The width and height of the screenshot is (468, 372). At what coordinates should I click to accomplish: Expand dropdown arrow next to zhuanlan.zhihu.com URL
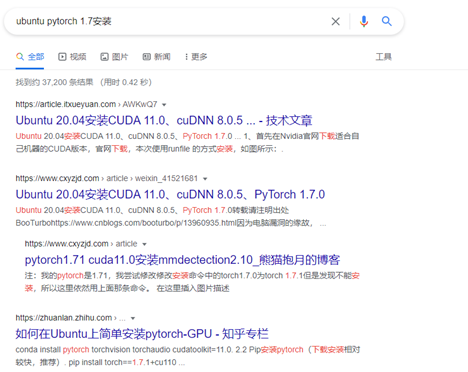(133, 318)
